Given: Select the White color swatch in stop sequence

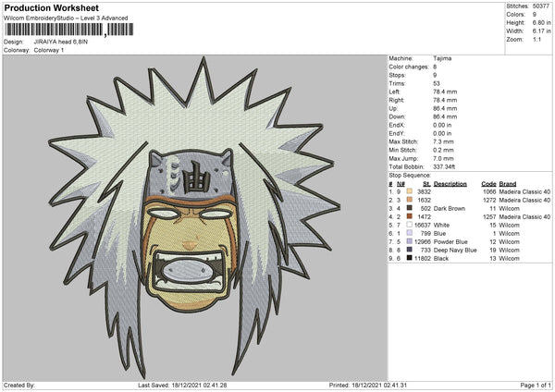Looking at the screenshot, I should 410,225.
